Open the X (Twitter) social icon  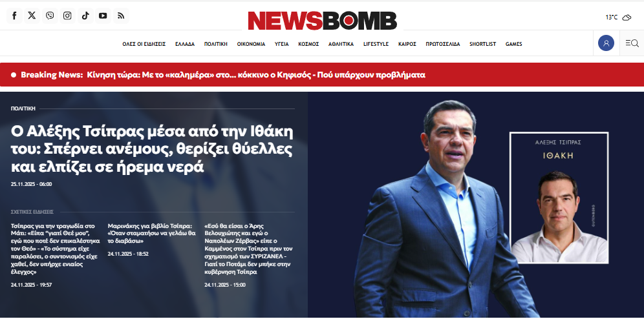[x=32, y=16]
